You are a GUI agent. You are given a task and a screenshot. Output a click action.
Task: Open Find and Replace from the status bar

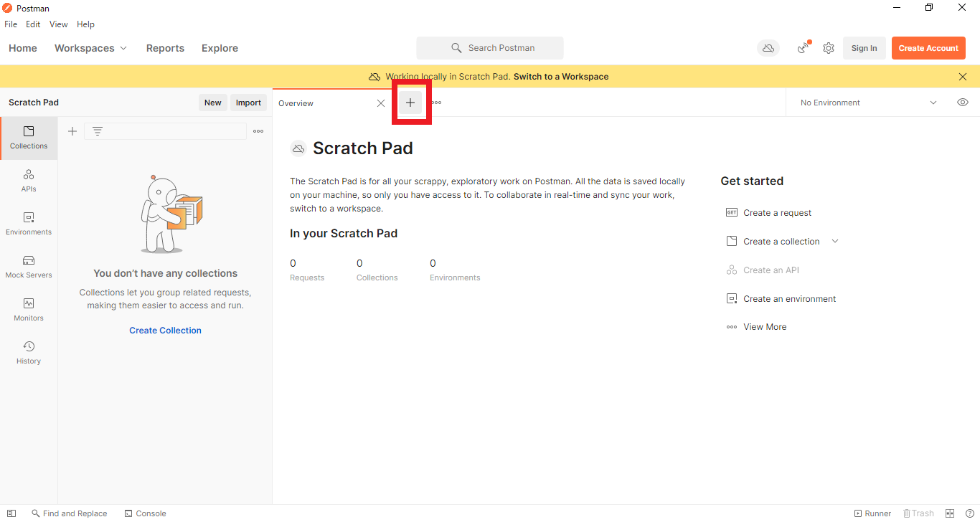70,513
